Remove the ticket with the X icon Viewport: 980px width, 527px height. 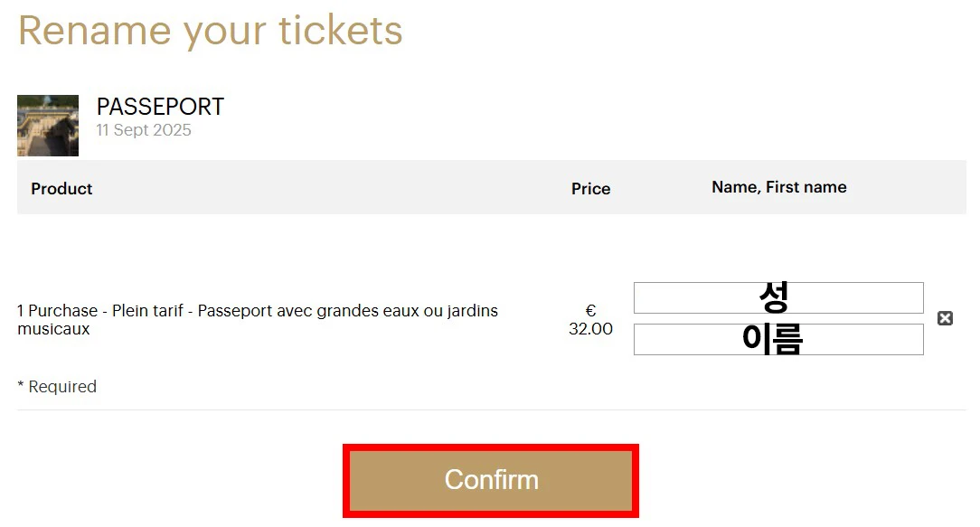945,318
